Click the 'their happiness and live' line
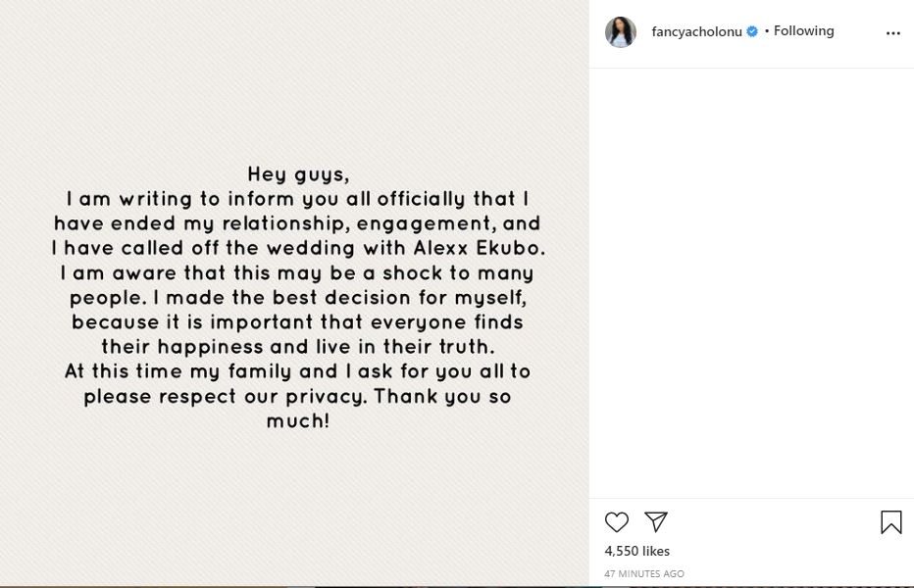The image size is (914, 588). point(297,347)
